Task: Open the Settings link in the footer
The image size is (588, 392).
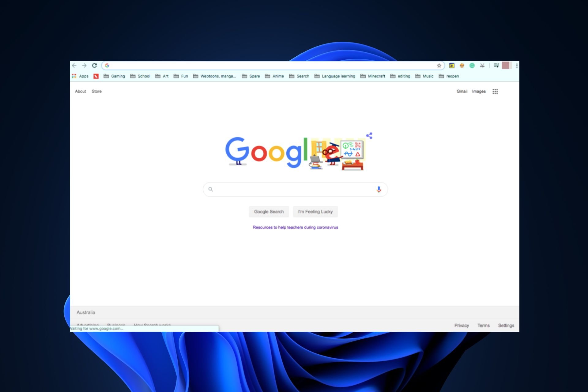Action: coord(506,325)
